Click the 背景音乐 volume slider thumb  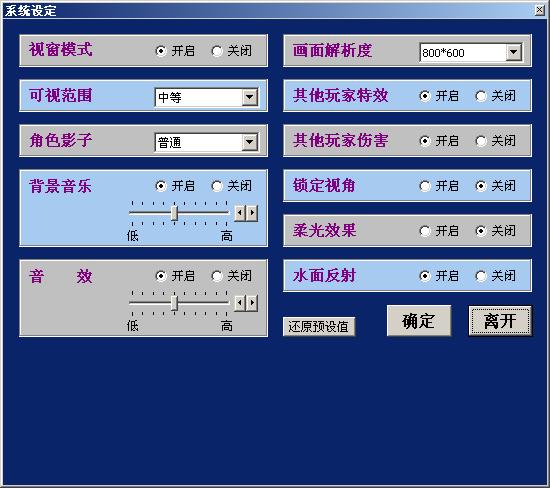[x=174, y=213]
